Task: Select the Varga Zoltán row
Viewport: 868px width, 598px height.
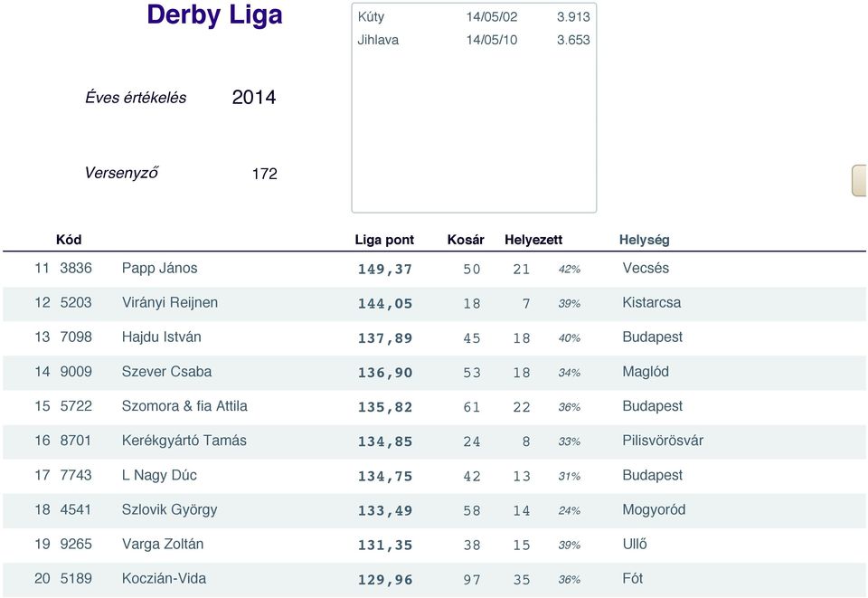Action: pos(434,545)
